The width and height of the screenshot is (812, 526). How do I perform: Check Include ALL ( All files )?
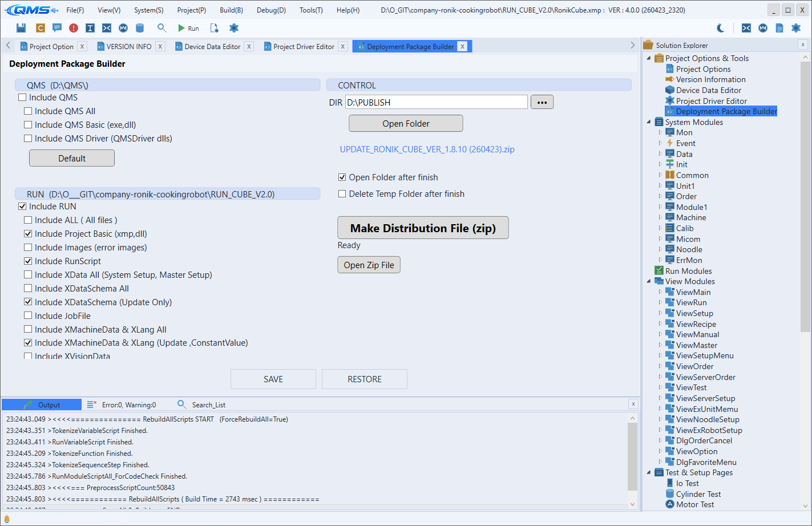(x=28, y=220)
